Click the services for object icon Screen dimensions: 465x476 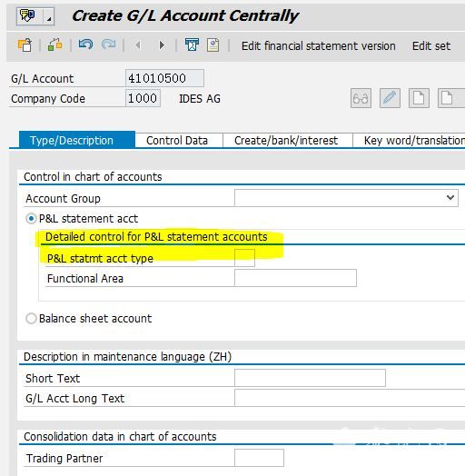pyautogui.click(x=27, y=15)
